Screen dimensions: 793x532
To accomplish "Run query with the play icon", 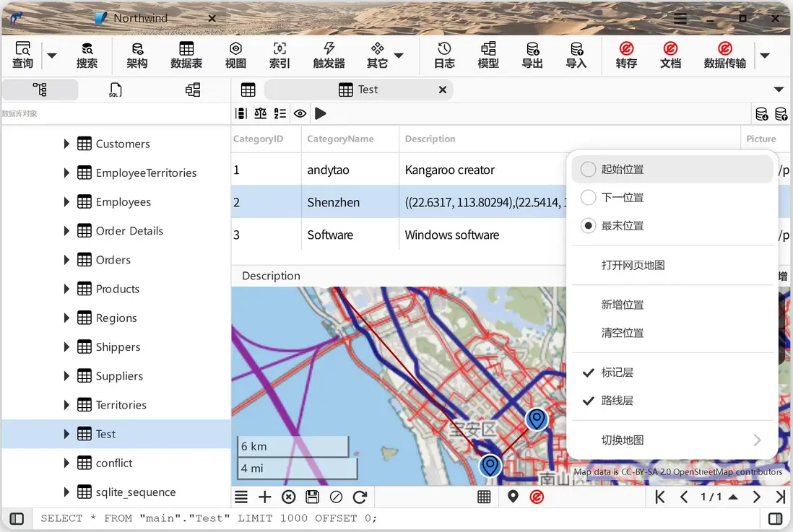I will click(x=321, y=113).
